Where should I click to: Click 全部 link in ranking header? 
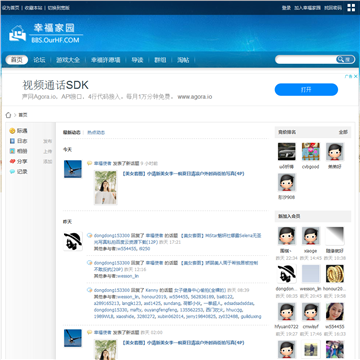click(343, 132)
